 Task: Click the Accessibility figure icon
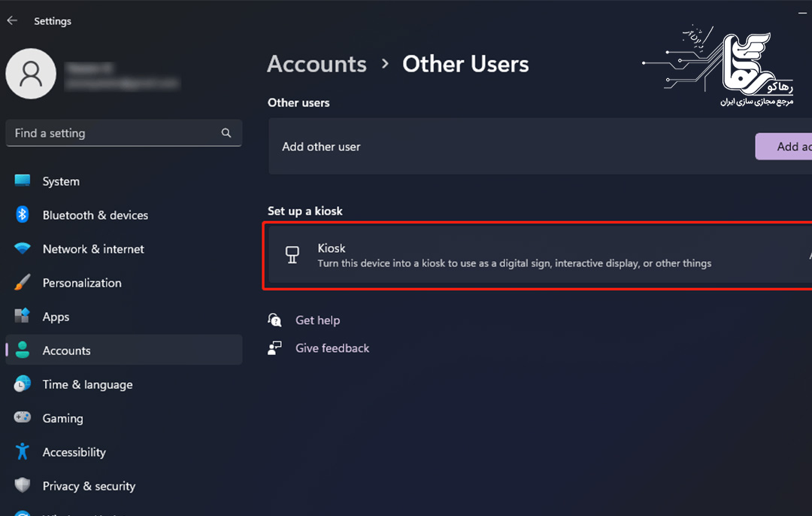point(23,452)
